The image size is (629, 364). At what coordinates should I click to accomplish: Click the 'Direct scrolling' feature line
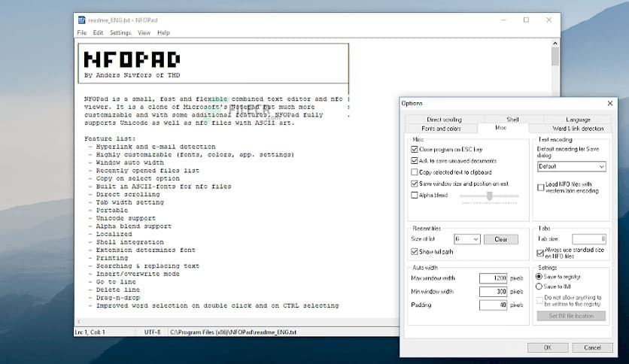click(x=128, y=195)
